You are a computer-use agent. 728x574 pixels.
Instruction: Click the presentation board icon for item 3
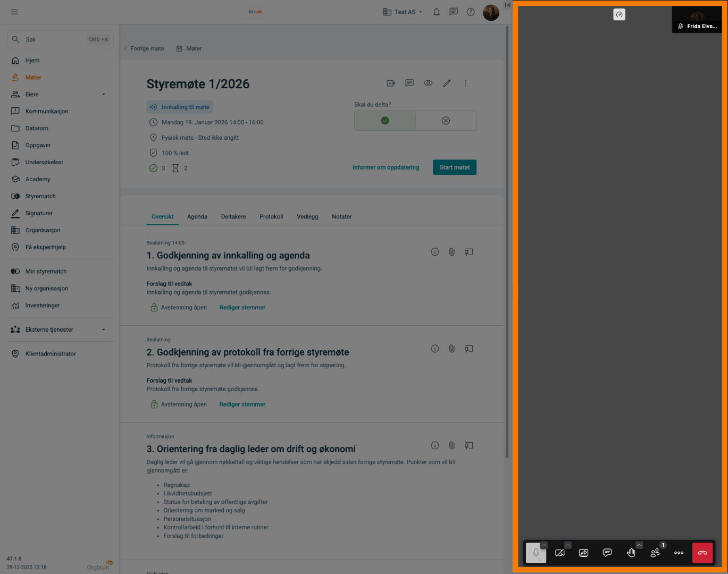click(x=468, y=445)
